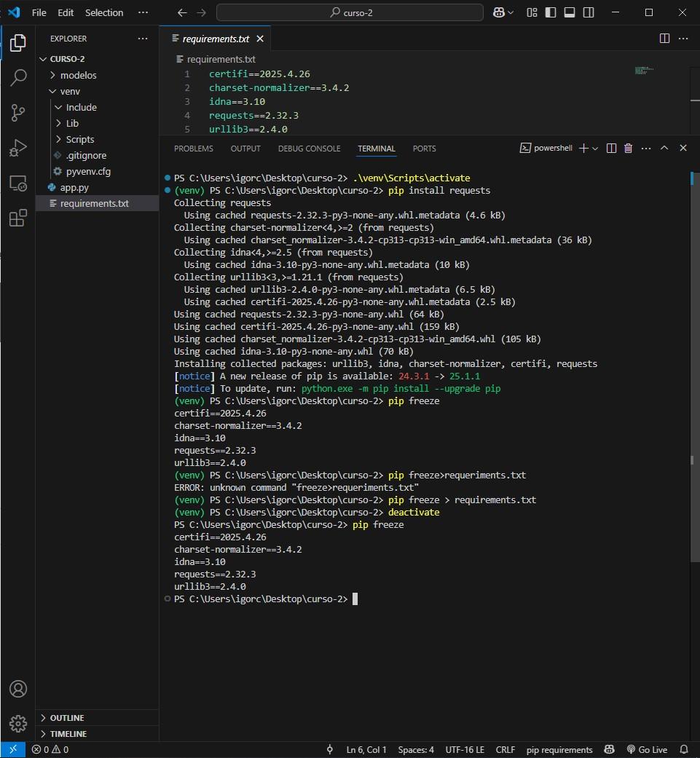Open the Extensions view
This screenshot has width=700, height=758.
pos(18,218)
